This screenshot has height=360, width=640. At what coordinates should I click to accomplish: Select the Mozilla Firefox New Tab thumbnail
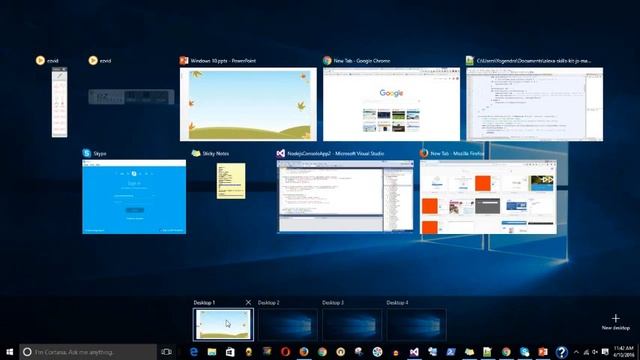pyautogui.click(x=488, y=197)
